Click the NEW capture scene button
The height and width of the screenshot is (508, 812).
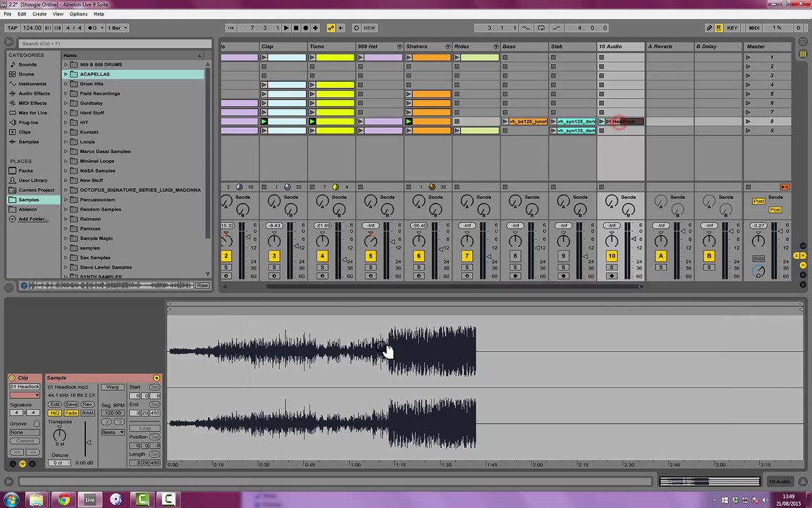click(370, 28)
